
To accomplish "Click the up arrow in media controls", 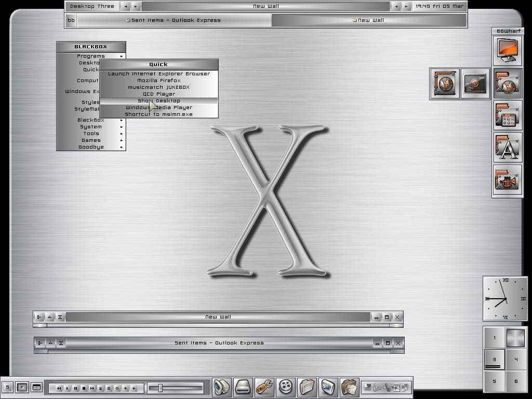I will 126,388.
